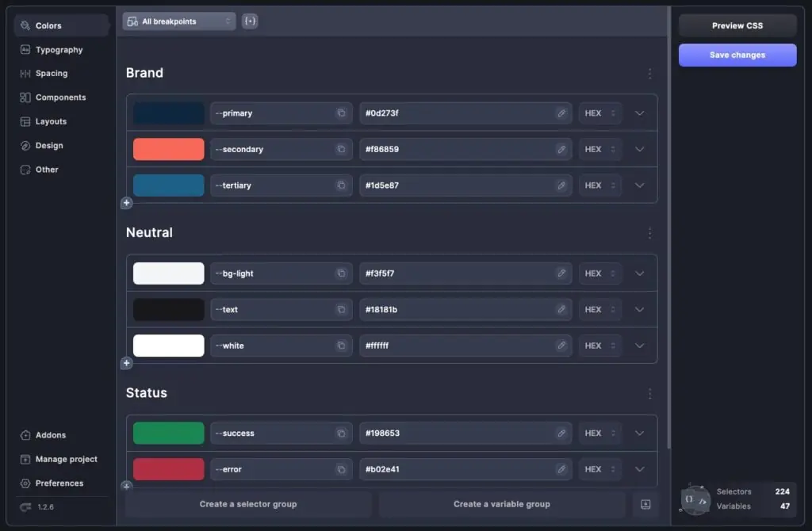
Task: Expand the --success color row
Action: (x=640, y=434)
